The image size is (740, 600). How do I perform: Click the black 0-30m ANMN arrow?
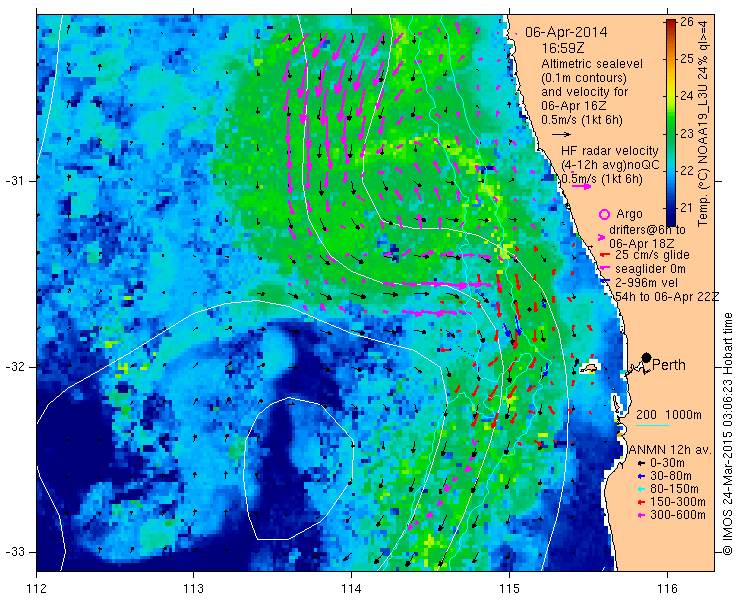(x=641, y=464)
